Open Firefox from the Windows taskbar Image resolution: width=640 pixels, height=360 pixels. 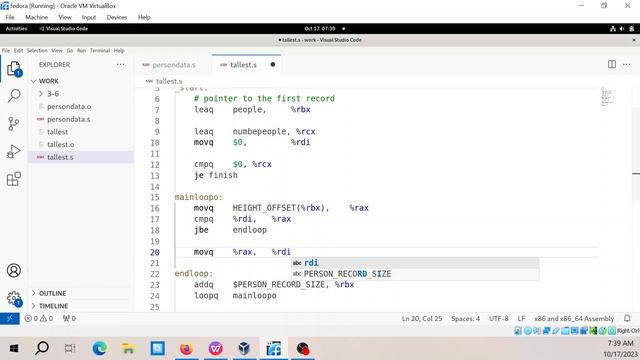tap(186, 349)
